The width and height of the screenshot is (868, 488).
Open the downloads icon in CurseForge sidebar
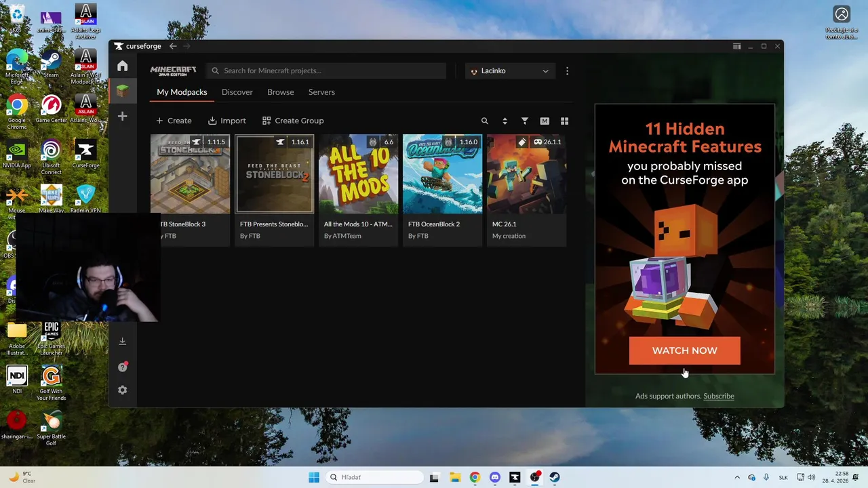click(122, 341)
